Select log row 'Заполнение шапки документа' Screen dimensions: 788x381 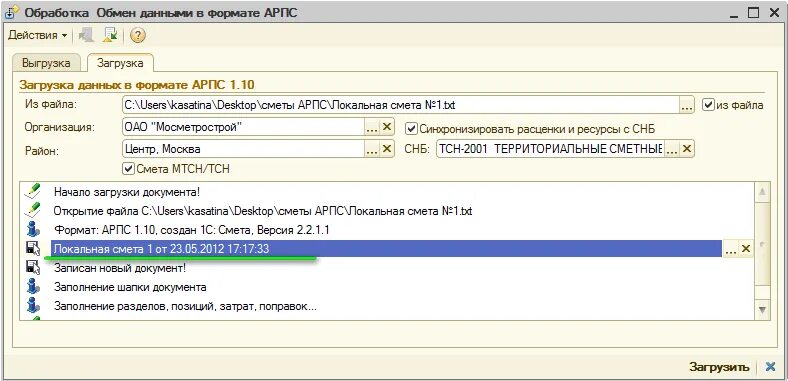[387, 287]
